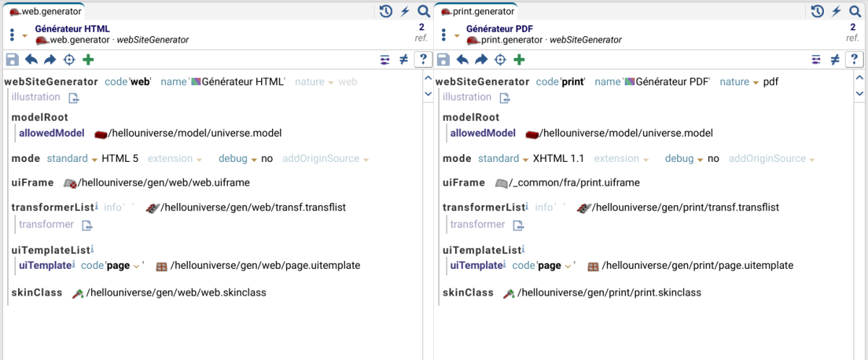
Task: Toggle help question mark in left pane toolbar
Action: 423,60
